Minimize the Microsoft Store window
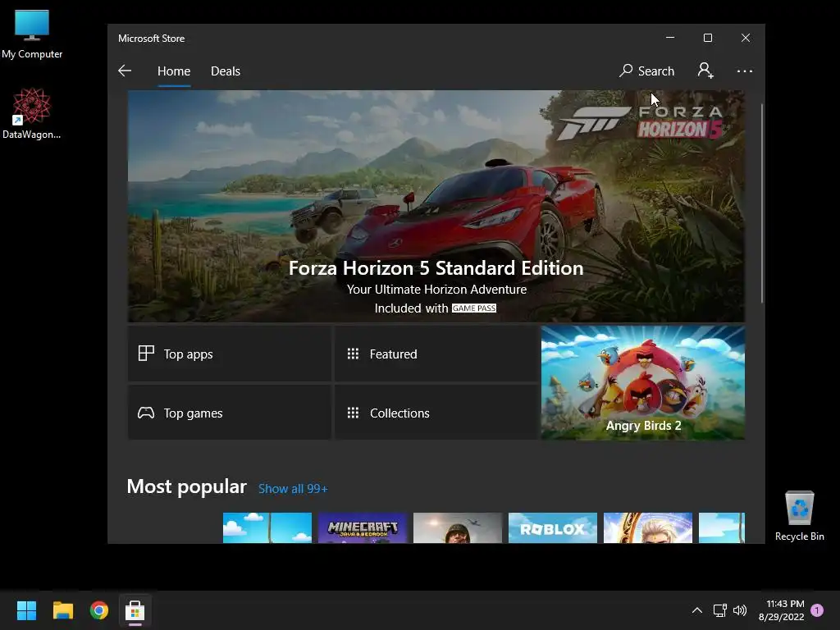 670,38
